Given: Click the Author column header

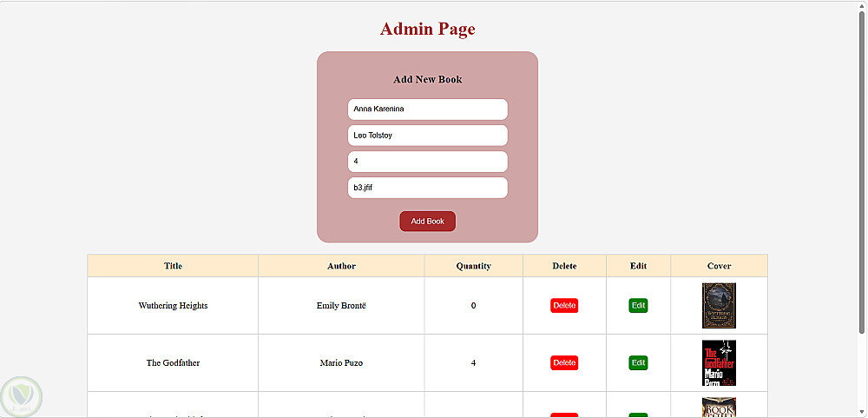Looking at the screenshot, I should (341, 266).
